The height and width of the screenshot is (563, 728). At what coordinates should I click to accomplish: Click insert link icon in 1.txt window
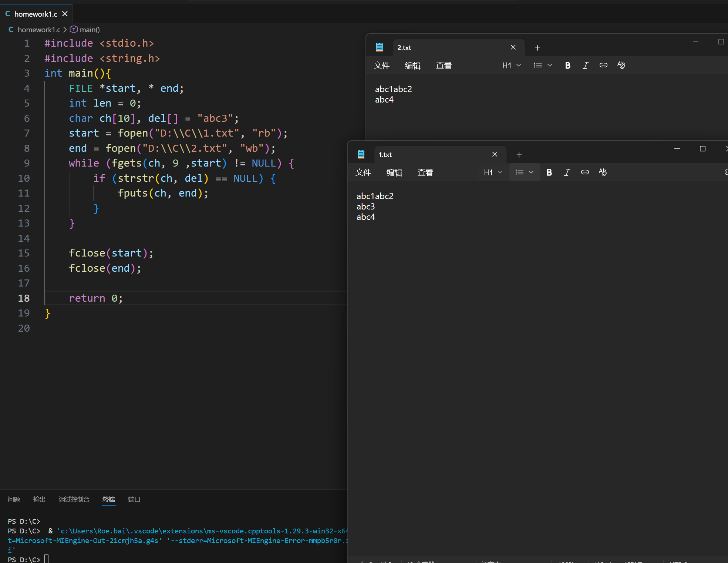coord(585,172)
